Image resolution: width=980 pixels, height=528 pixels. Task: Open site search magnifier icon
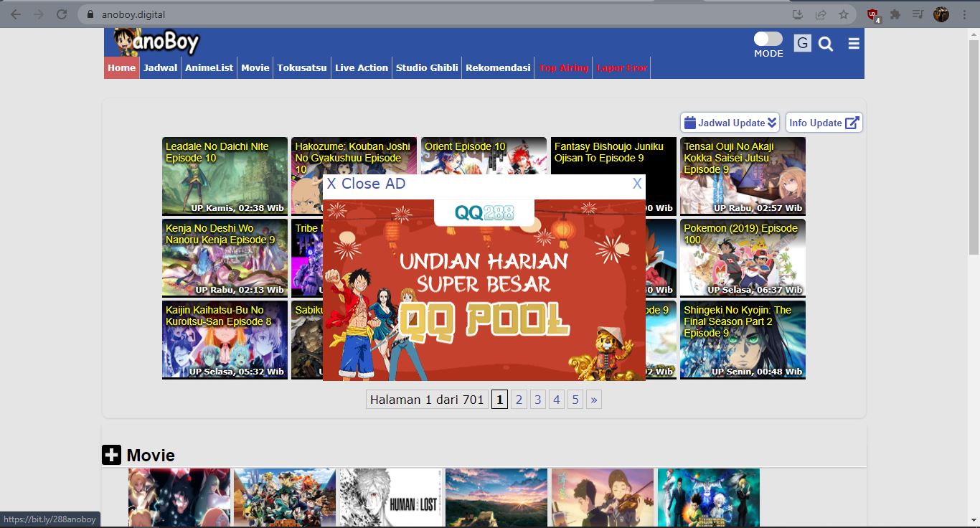pyautogui.click(x=826, y=44)
